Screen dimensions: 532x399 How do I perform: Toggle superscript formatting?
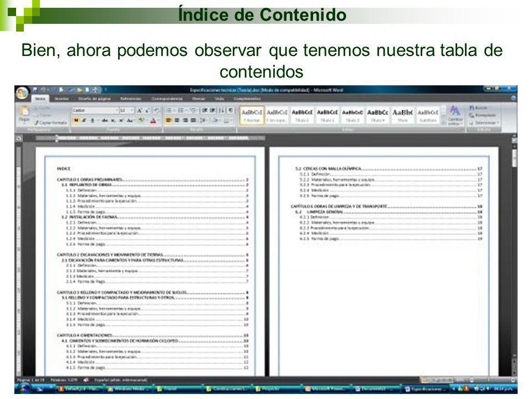point(121,120)
